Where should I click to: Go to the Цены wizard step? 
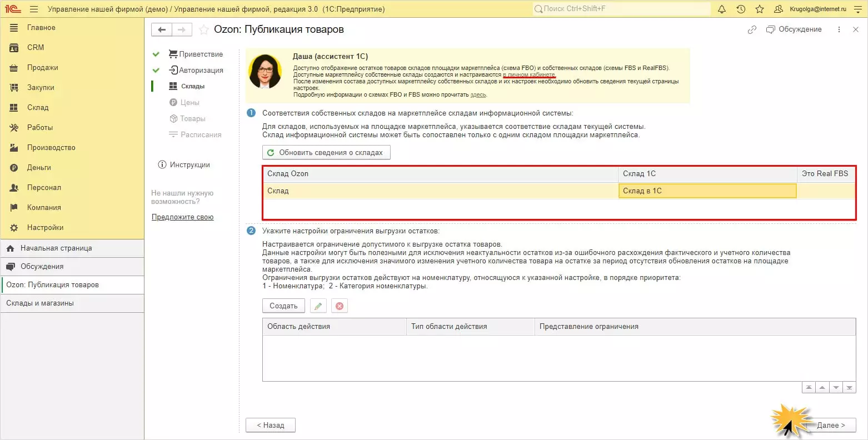coord(184,103)
